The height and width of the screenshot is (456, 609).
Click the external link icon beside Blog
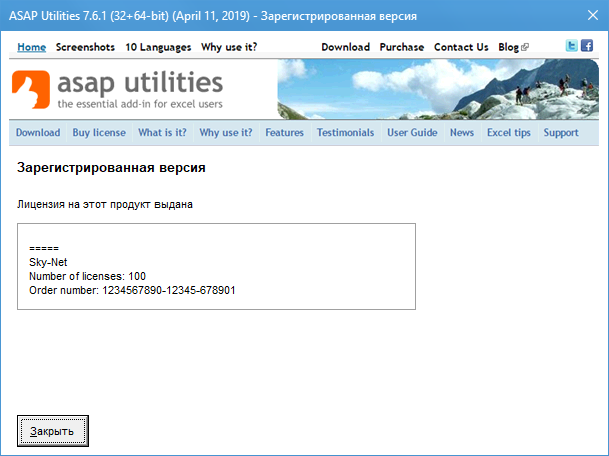pos(525,47)
